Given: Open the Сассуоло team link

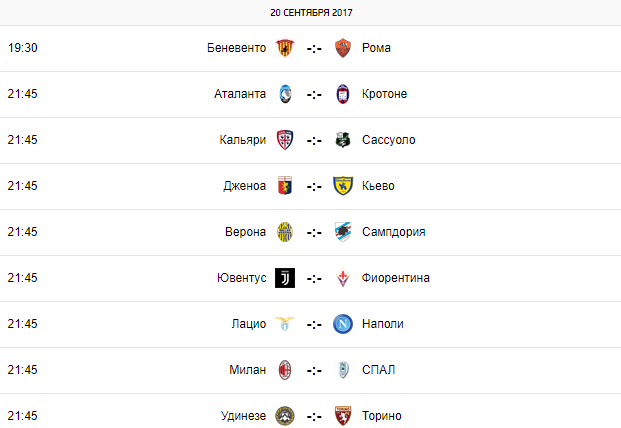Looking at the screenshot, I should tap(389, 140).
